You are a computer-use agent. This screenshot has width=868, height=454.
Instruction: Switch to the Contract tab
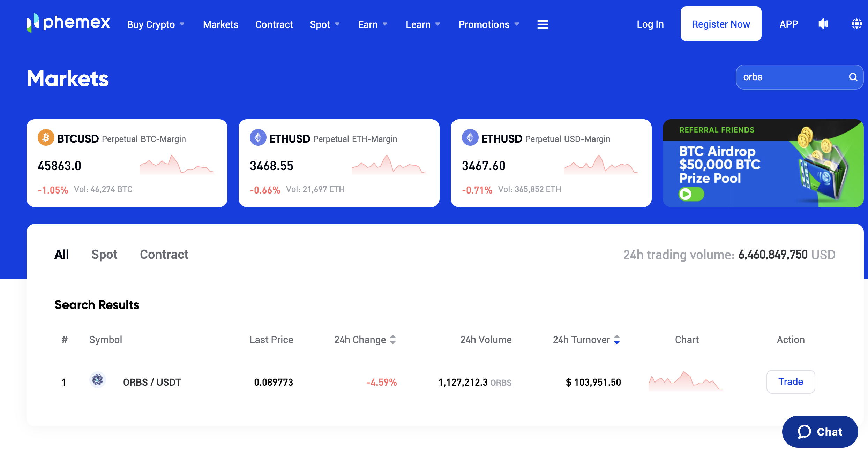pos(164,255)
